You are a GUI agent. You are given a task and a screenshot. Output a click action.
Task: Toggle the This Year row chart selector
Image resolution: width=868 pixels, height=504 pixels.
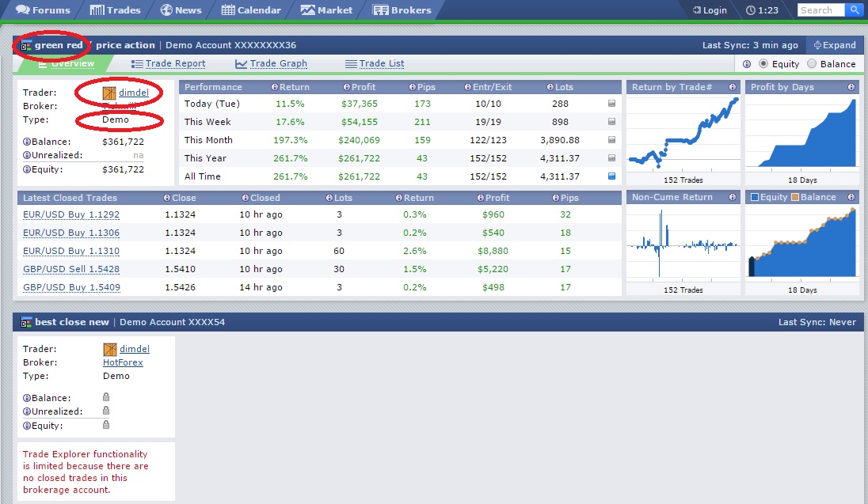[611, 158]
